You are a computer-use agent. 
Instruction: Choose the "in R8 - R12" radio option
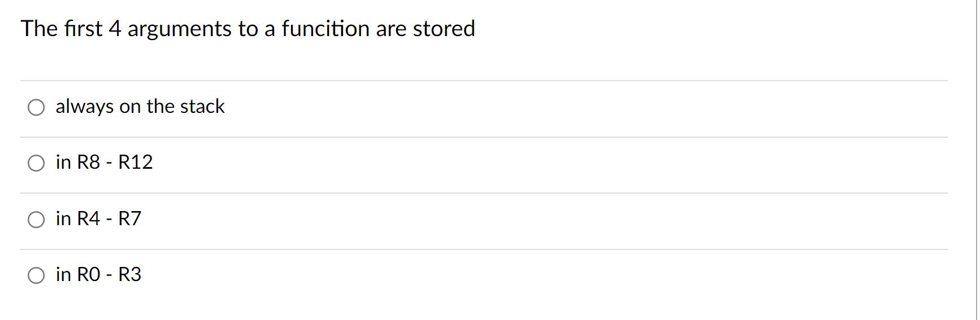[36, 163]
